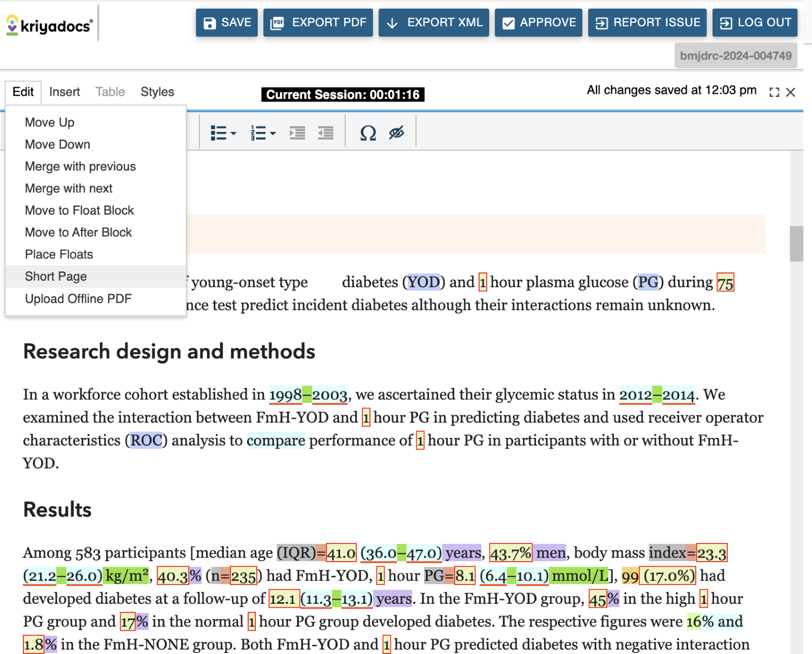Click the Results heading

57,510
